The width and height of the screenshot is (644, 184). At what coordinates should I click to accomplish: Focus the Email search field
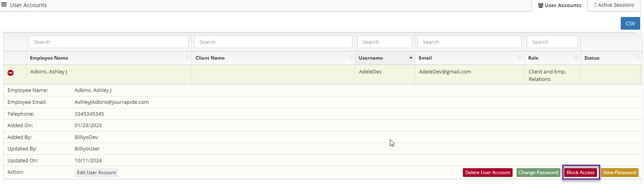[469, 42]
